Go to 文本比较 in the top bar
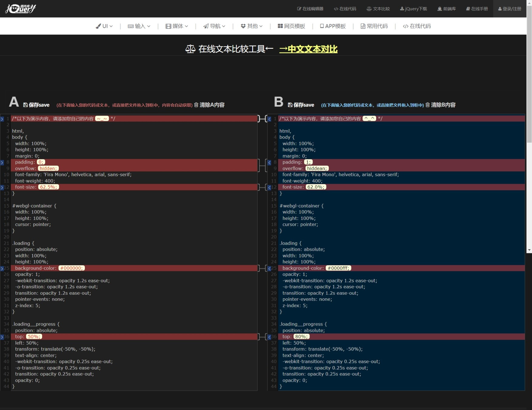This screenshot has height=410, width=532. click(378, 9)
